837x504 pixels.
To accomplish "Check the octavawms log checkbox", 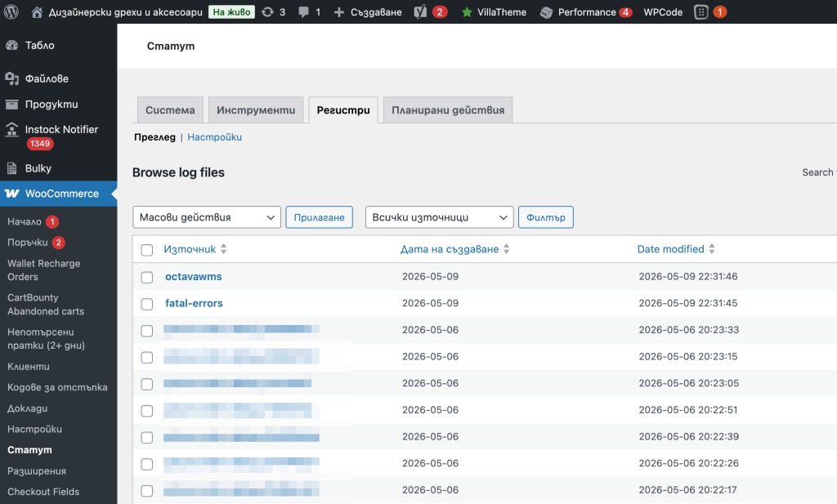I will [x=147, y=278].
